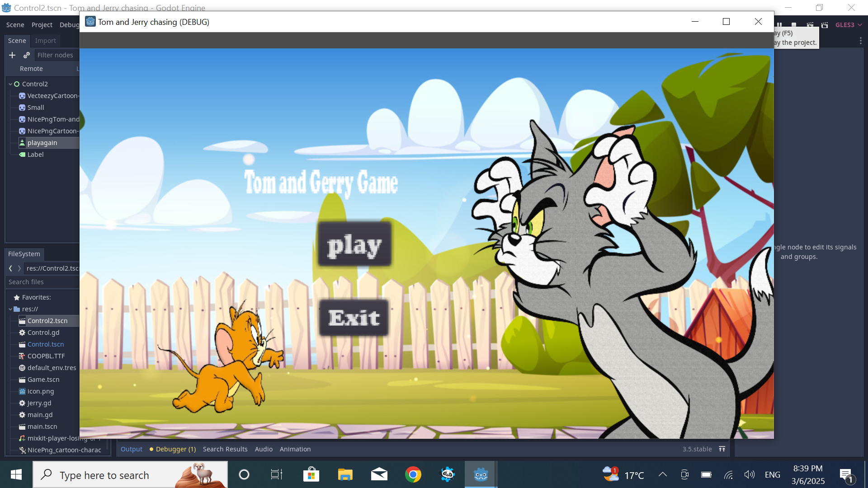Viewport: 868px width, 488px height.
Task: Open the volume control in tray
Action: (x=749, y=474)
